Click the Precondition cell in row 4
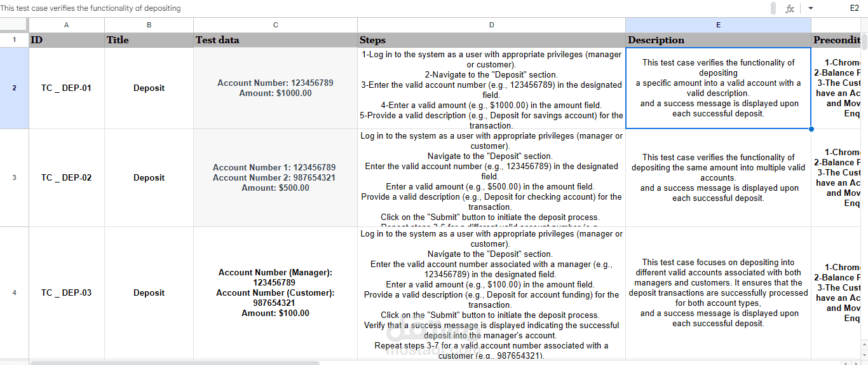The width and height of the screenshot is (868, 365). (x=836, y=293)
